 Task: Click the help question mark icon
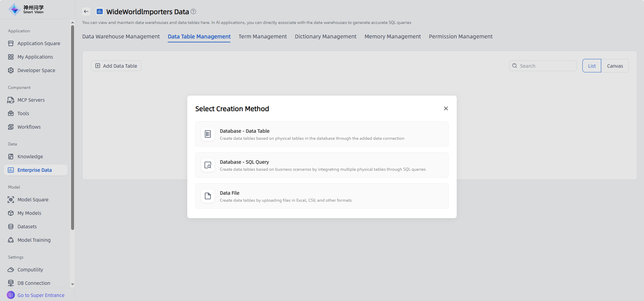coord(193,11)
